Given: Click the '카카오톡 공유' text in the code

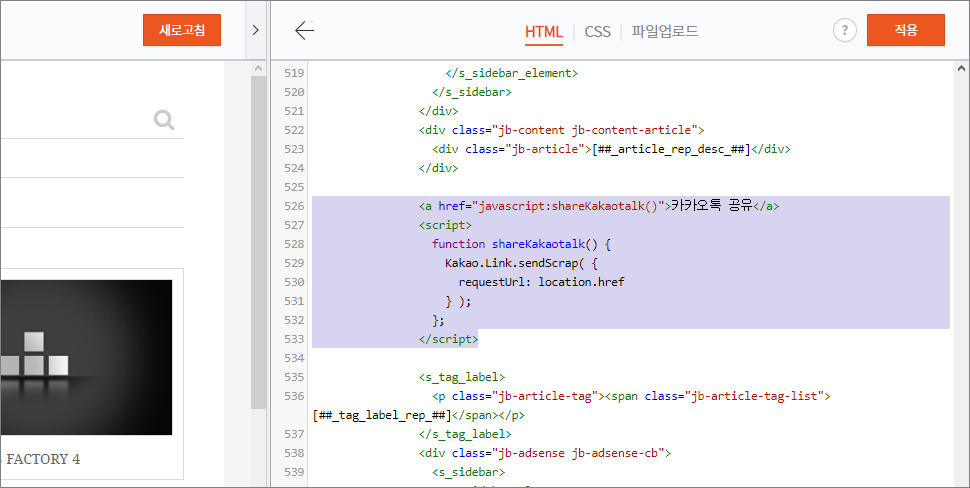Looking at the screenshot, I should 711,206.
